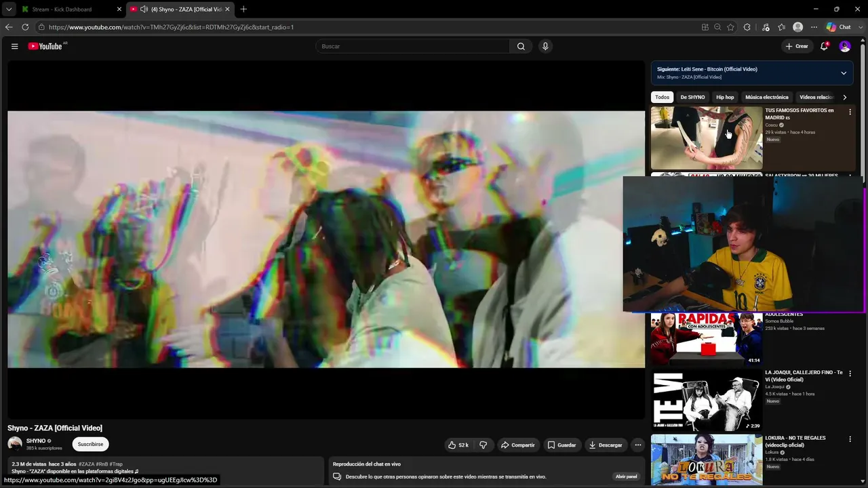
Task: View site information lock icon
Action: 41,27
